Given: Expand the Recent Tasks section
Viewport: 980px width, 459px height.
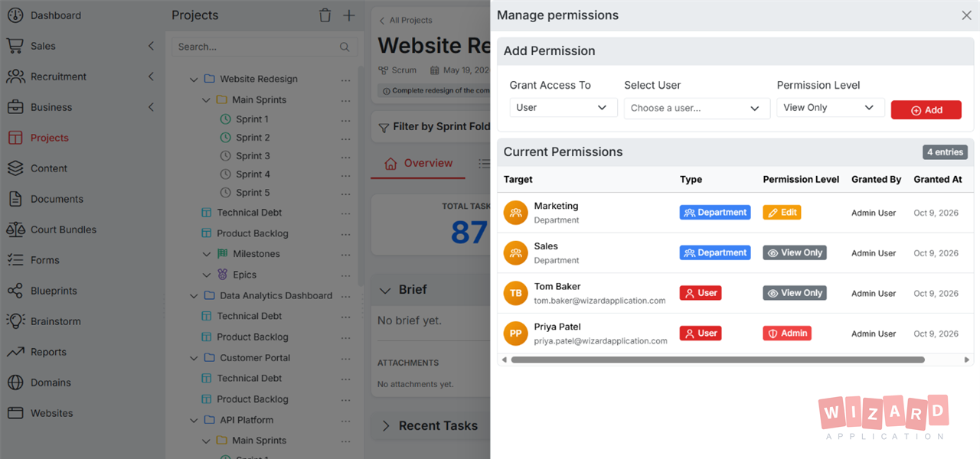Looking at the screenshot, I should 386,426.
